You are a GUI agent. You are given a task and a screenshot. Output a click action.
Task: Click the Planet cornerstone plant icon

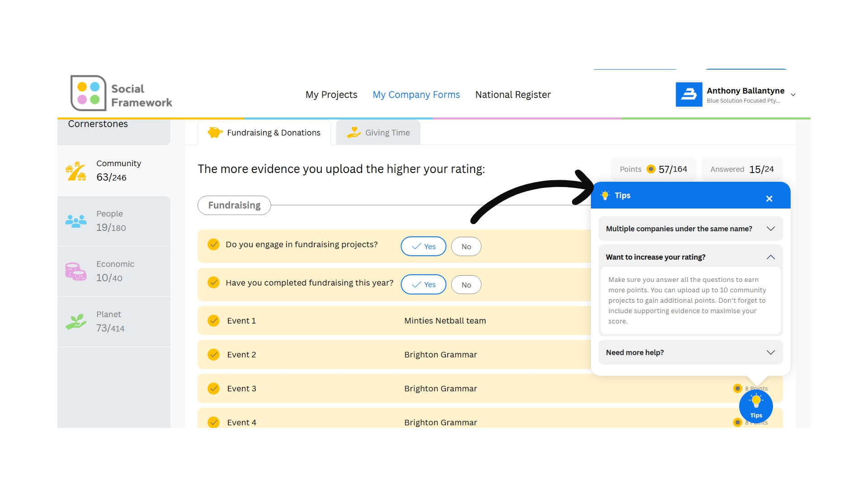tap(76, 322)
